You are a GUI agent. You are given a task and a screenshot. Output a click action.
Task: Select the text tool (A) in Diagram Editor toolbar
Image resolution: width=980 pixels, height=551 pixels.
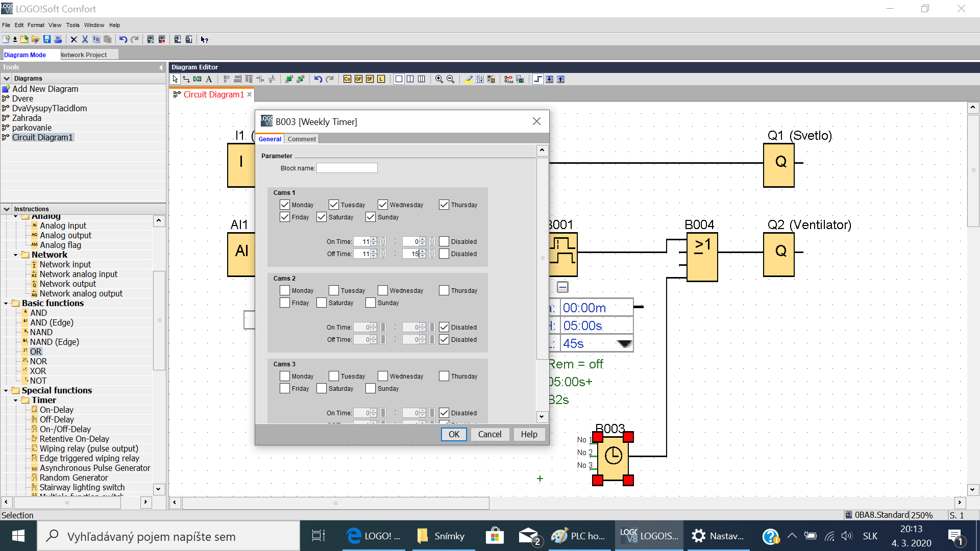pyautogui.click(x=209, y=79)
